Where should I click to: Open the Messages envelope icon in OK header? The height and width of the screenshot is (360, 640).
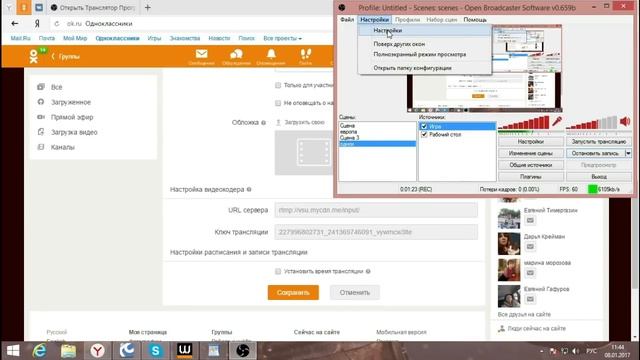(202, 54)
